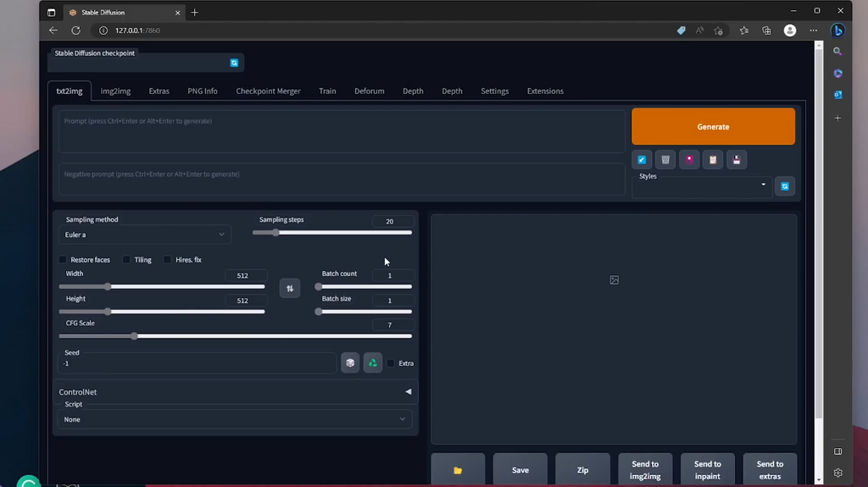868x487 pixels.
Task: Click the trash icon to clear prompt
Action: click(665, 160)
